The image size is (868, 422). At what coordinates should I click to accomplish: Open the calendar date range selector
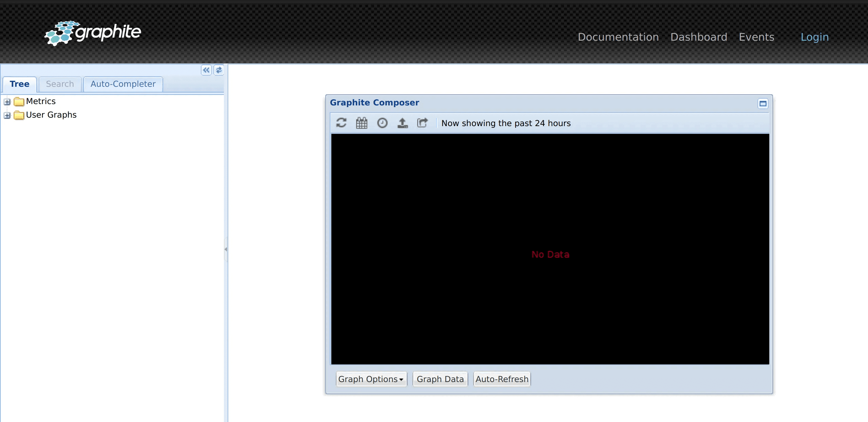point(362,123)
